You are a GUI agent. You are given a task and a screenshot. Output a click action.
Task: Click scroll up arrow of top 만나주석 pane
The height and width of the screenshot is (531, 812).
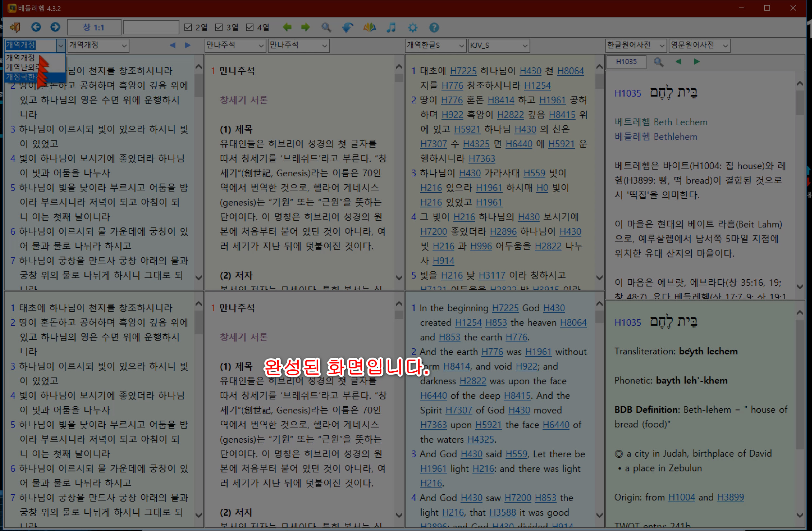[399, 67]
